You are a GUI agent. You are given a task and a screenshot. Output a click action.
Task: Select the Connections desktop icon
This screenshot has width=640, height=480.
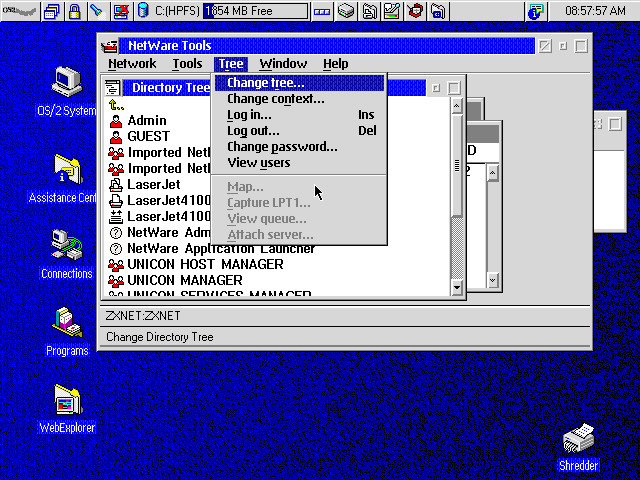point(67,245)
